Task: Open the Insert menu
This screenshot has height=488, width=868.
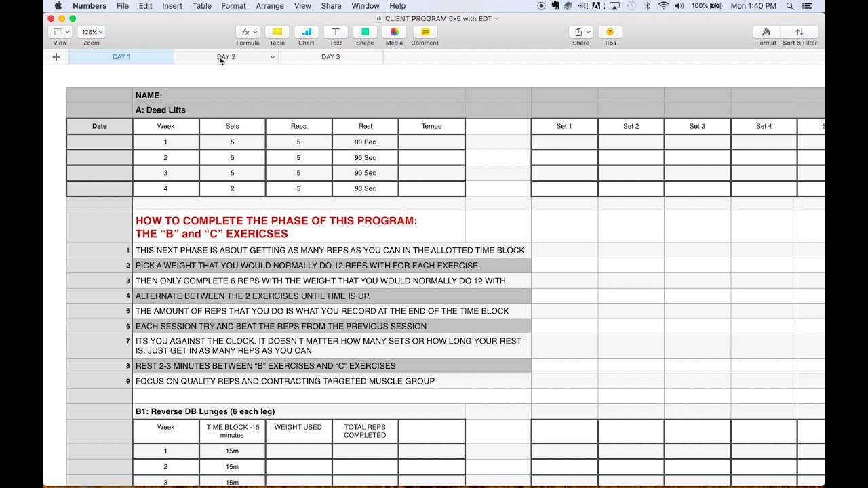Action: [172, 6]
